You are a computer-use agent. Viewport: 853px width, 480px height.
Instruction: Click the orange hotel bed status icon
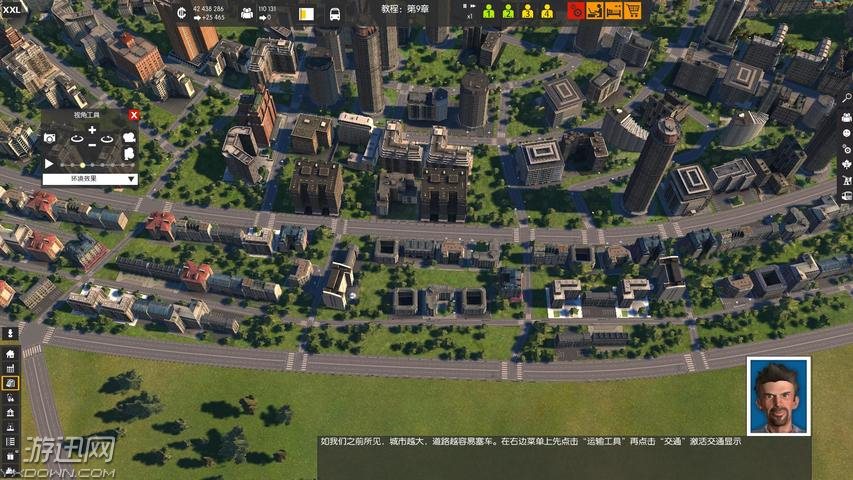[613, 11]
